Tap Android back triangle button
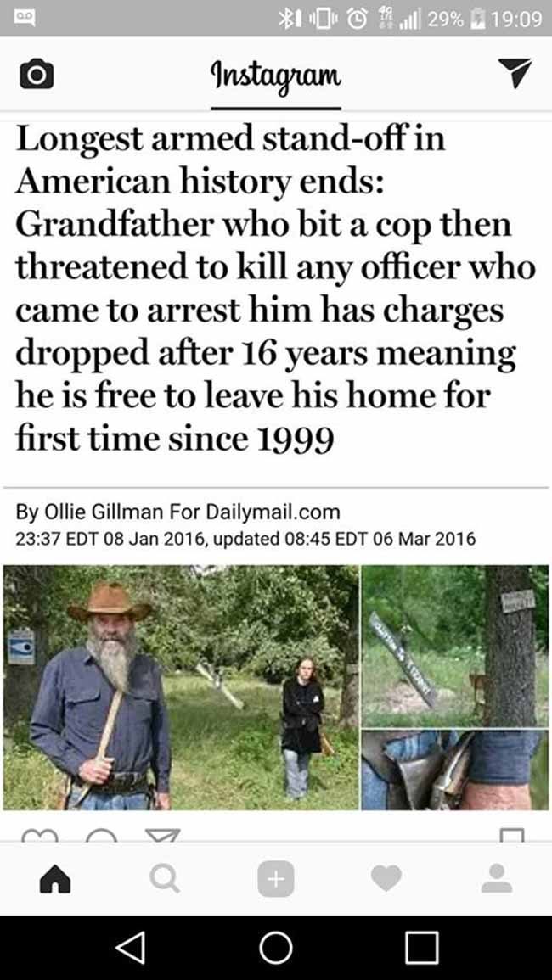552x980 pixels. (x=131, y=948)
